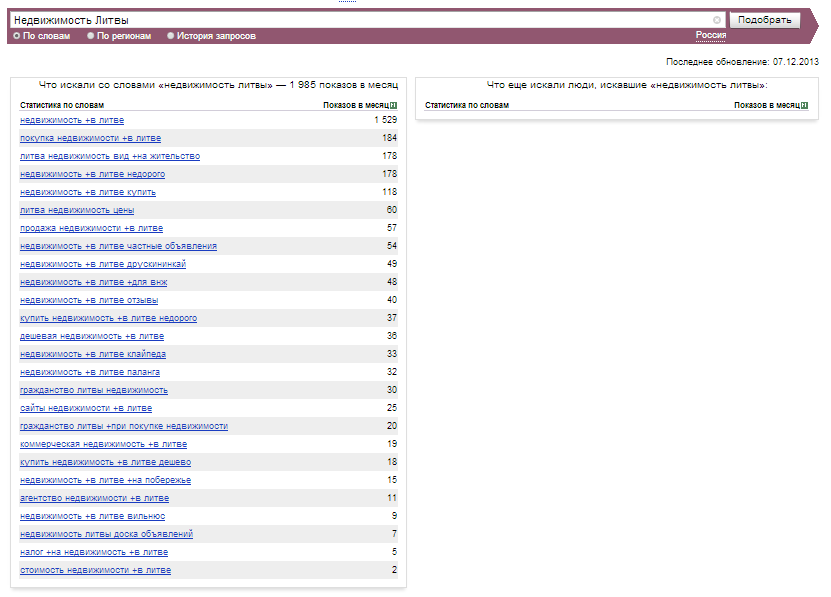
Task: Open link 'недвижимость литвы доска объявлений'
Action: (x=107, y=535)
